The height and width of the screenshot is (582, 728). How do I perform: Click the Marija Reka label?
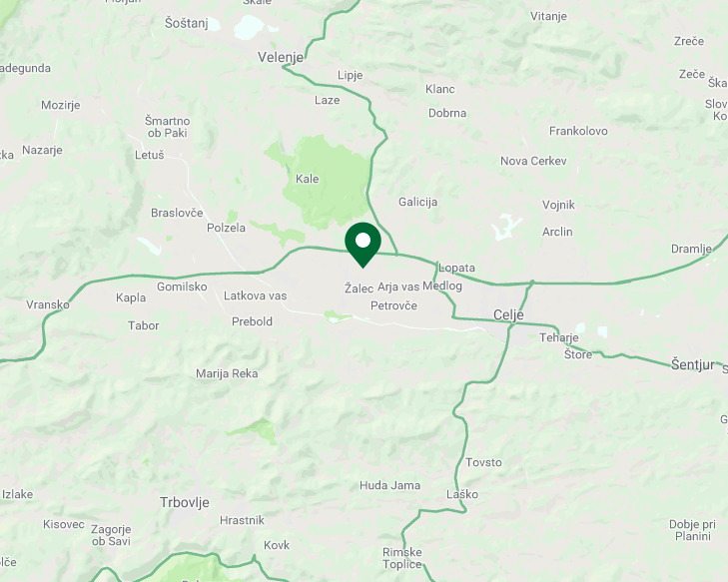pos(227,373)
